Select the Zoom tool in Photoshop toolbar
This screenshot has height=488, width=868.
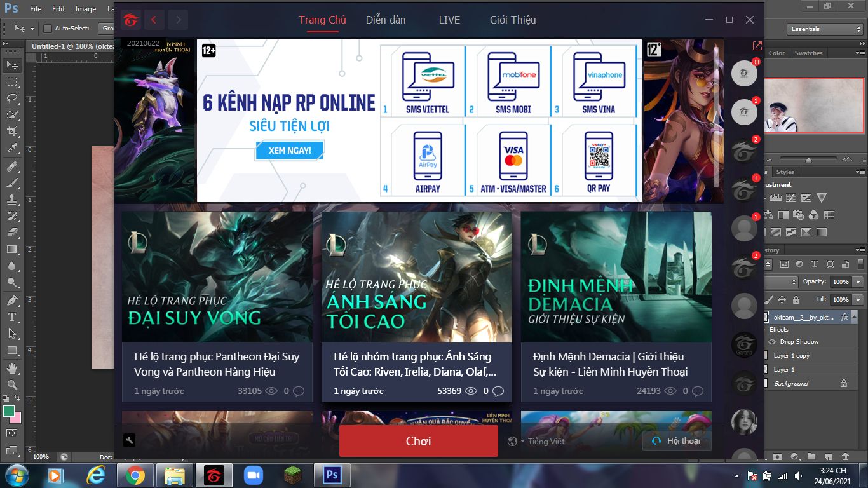pyautogui.click(x=12, y=384)
